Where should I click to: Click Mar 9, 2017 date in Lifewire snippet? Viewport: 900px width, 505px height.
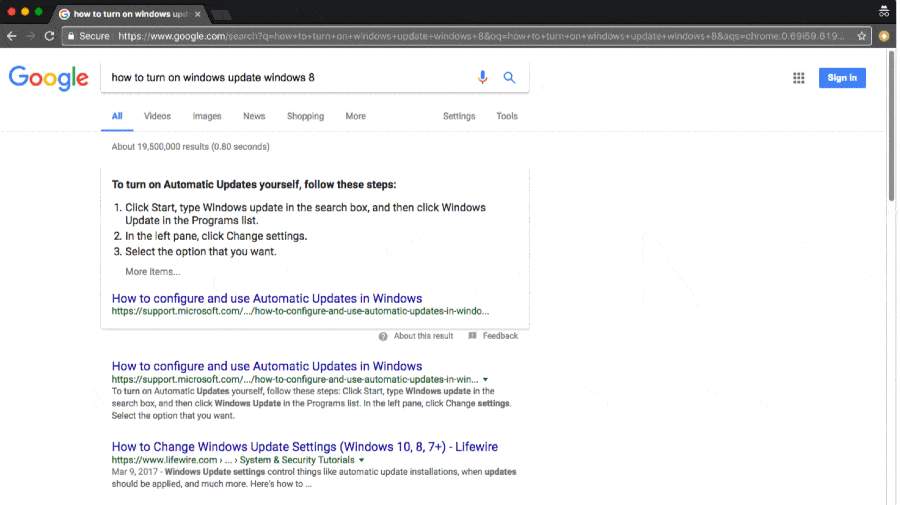134,472
